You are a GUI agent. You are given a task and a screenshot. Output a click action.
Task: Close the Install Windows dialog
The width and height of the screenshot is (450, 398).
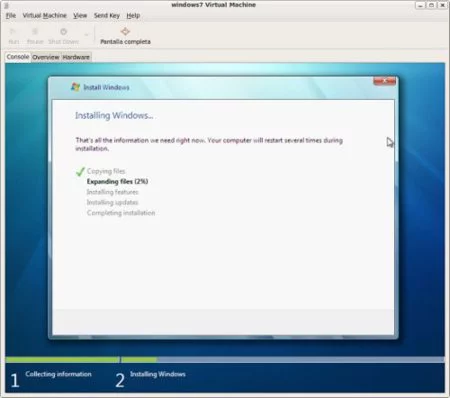(x=384, y=81)
